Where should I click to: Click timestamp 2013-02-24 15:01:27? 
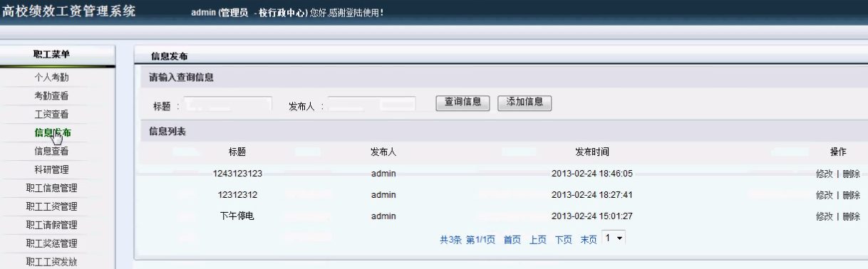pyautogui.click(x=592, y=216)
